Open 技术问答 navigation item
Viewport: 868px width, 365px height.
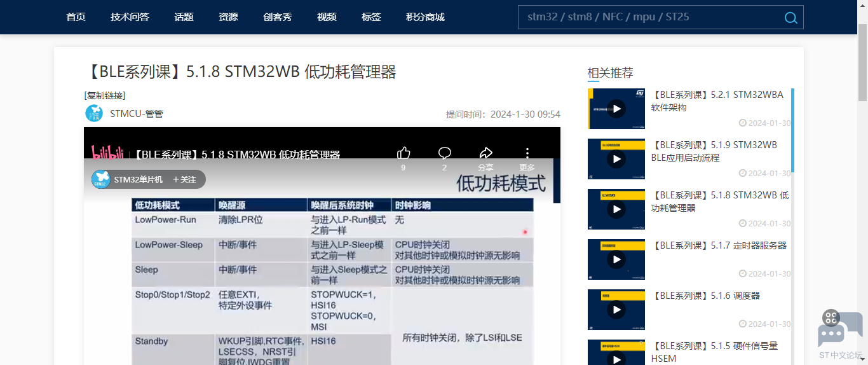130,17
